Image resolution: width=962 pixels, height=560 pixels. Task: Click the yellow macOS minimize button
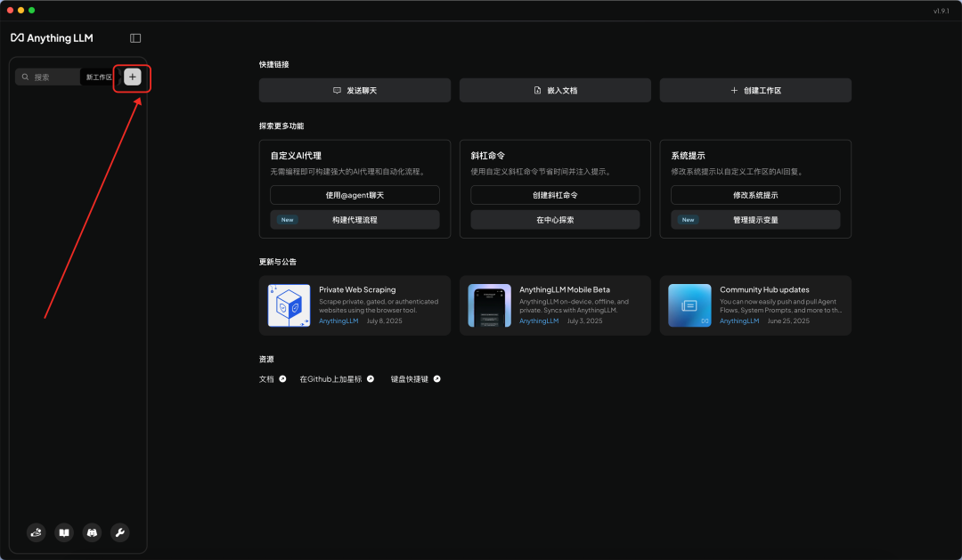point(20,11)
